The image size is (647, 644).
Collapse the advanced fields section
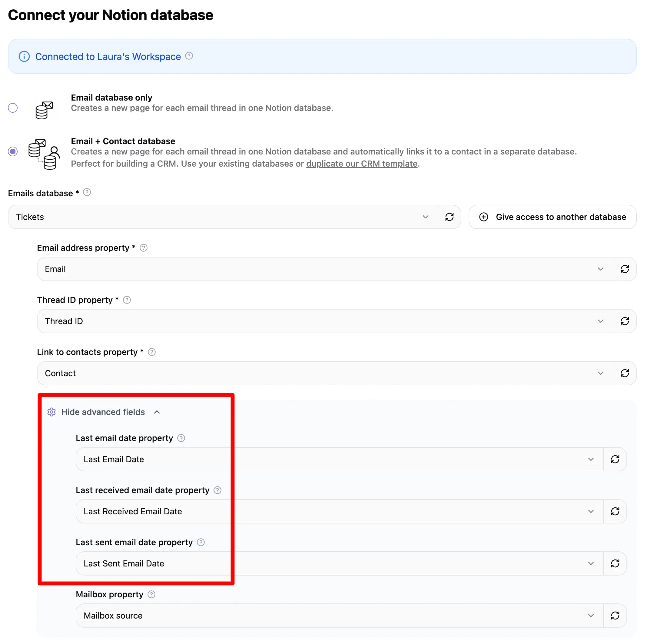157,412
